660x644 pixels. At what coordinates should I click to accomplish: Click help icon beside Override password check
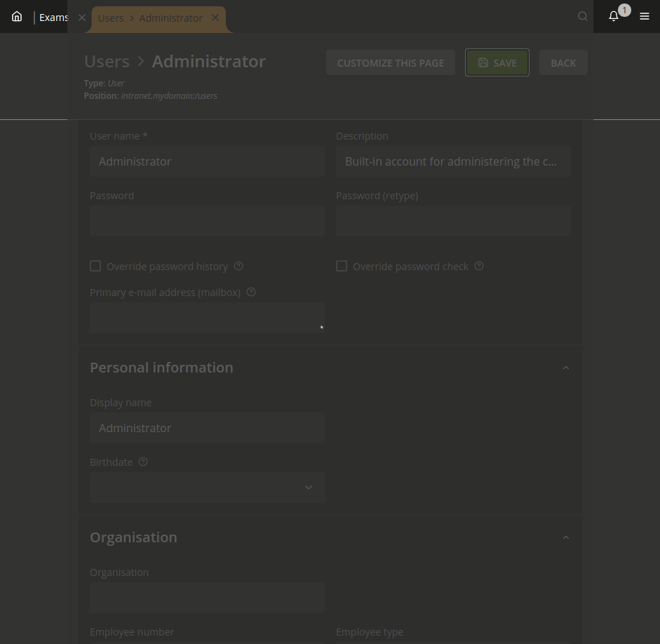pos(479,267)
